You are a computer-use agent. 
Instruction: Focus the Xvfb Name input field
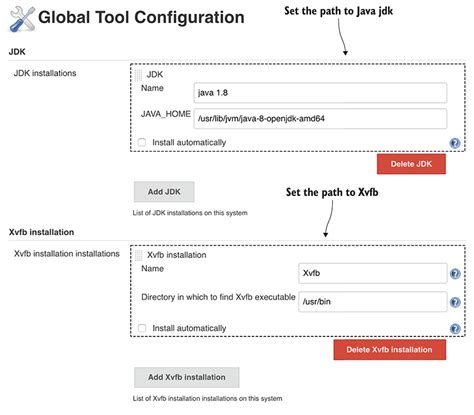point(373,273)
